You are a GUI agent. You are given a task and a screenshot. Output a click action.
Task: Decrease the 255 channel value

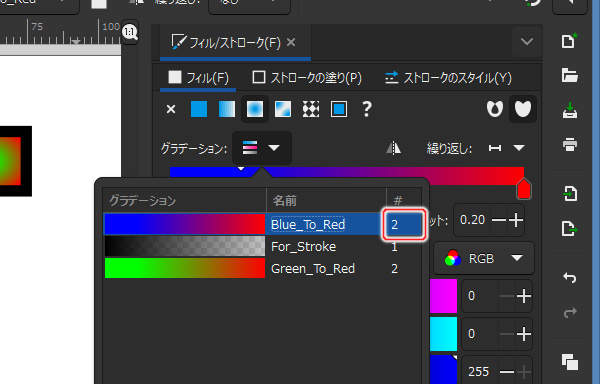(507, 371)
